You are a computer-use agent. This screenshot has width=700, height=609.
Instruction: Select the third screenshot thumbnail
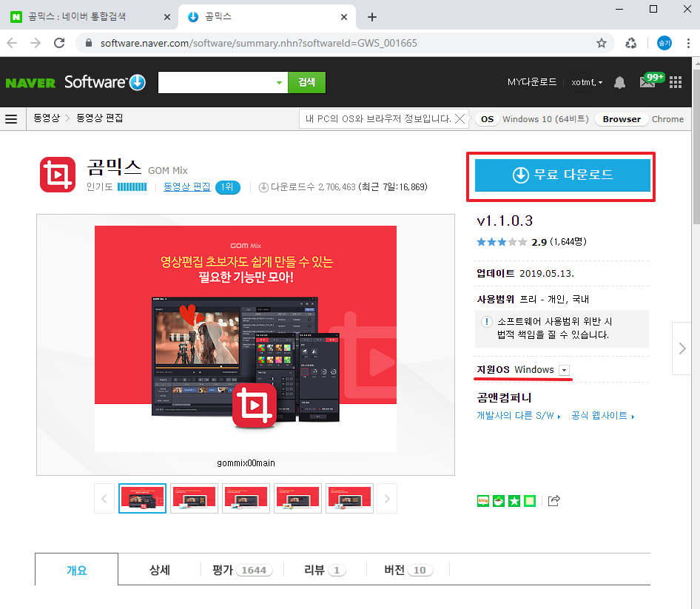coord(246,498)
